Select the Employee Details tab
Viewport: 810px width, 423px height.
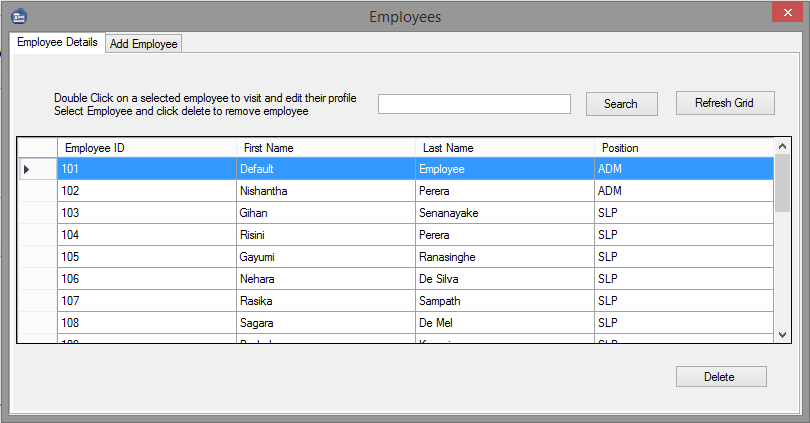[x=57, y=42]
